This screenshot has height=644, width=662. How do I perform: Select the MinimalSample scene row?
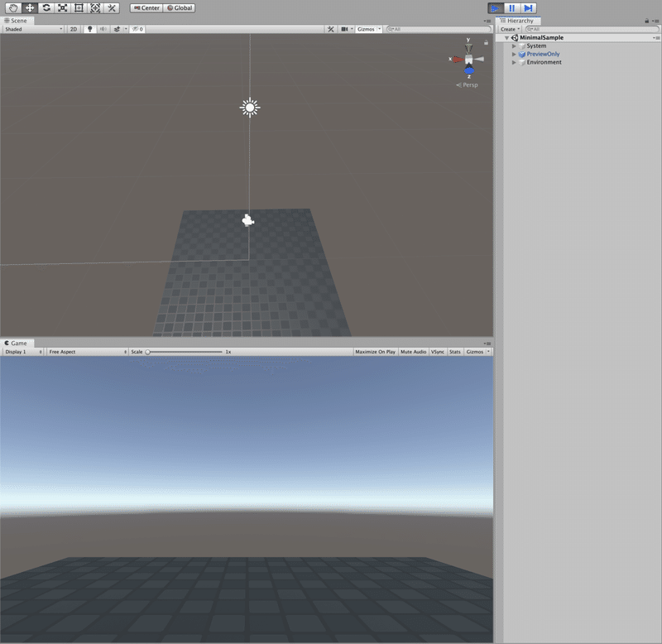point(578,37)
